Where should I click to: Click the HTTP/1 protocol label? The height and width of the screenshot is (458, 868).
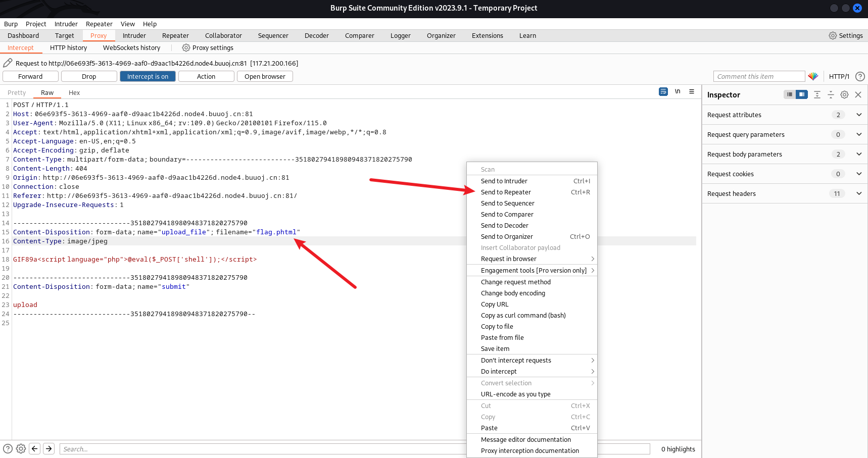tap(839, 76)
